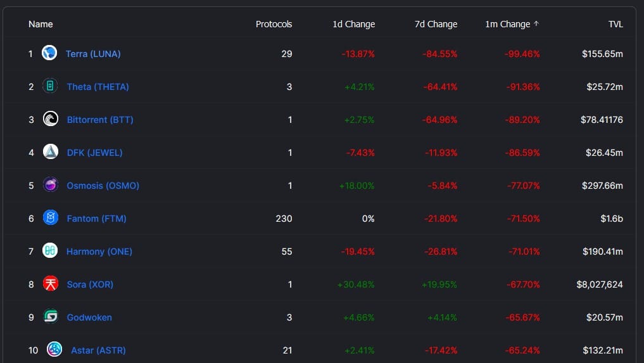Click the Harmony (ONE) chain logo
644x363 pixels.
point(50,250)
